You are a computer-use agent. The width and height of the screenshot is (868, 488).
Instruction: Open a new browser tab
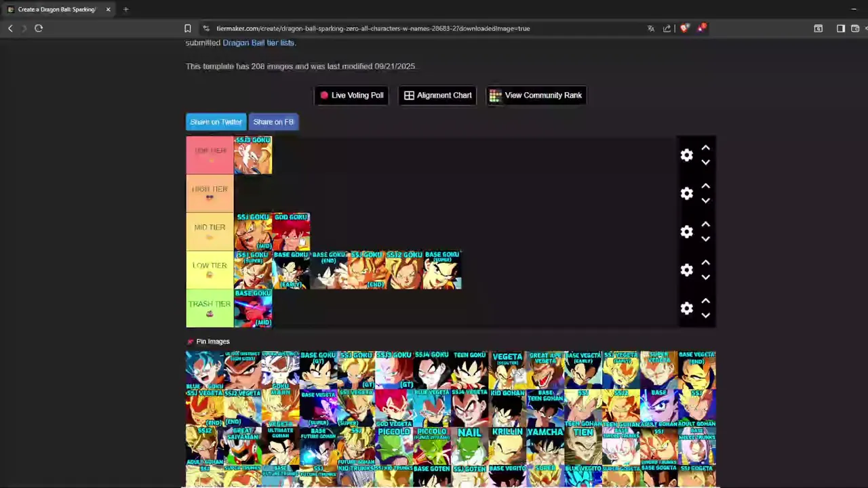[125, 9]
